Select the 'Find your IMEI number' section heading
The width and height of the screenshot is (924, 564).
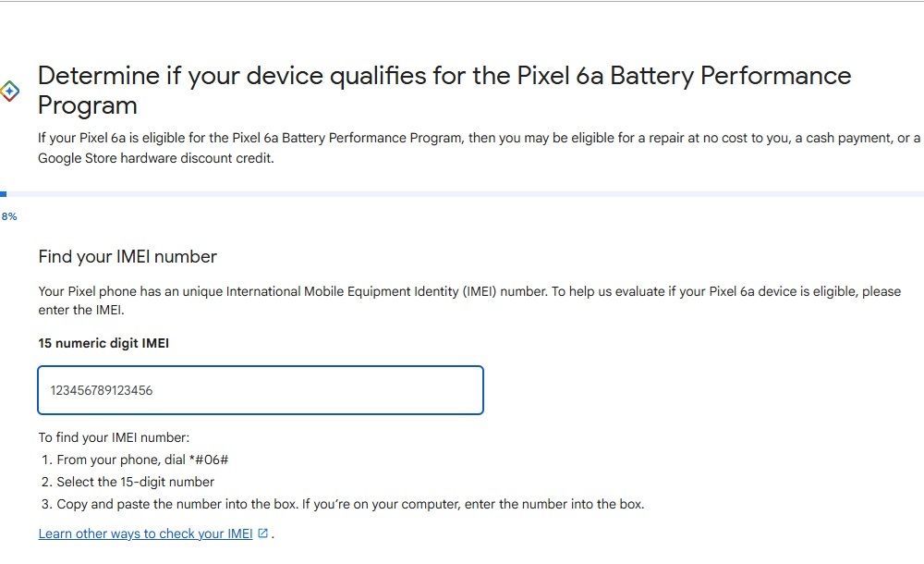tap(127, 257)
